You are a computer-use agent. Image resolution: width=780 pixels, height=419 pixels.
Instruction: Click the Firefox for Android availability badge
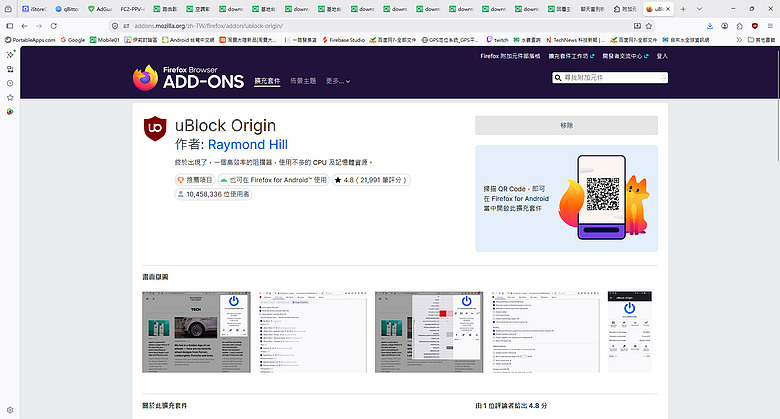[273, 180]
